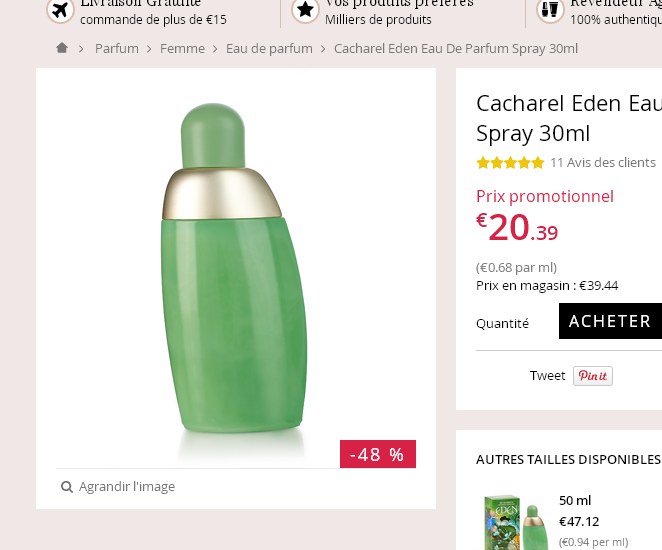Click the airplane free delivery icon
Image resolution: width=662 pixels, height=550 pixels.
61,11
